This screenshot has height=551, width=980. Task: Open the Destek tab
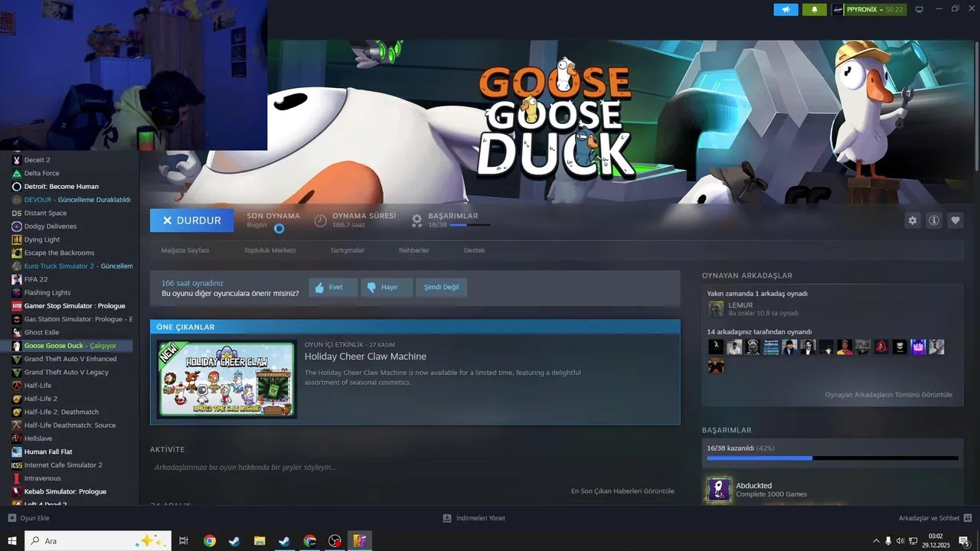(x=474, y=250)
